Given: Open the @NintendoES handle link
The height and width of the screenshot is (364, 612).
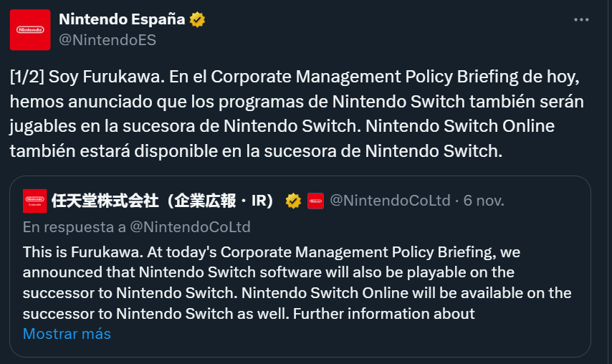Looking at the screenshot, I should [x=107, y=40].
